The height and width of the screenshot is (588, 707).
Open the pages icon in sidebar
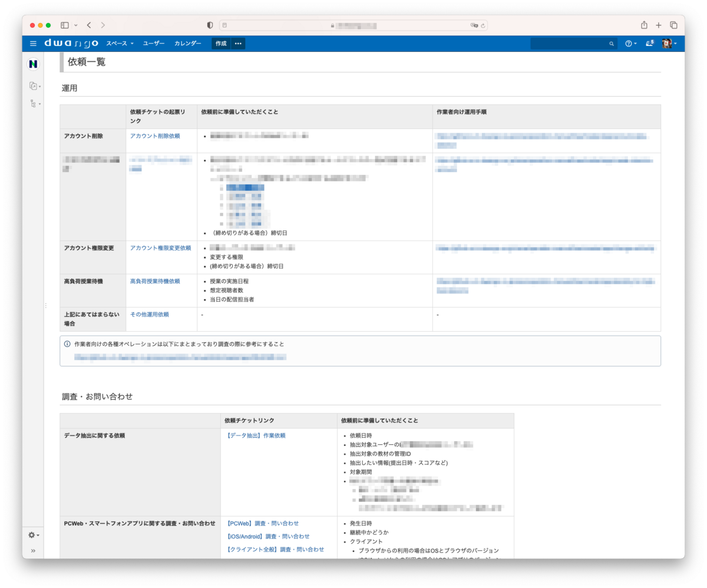[35, 86]
